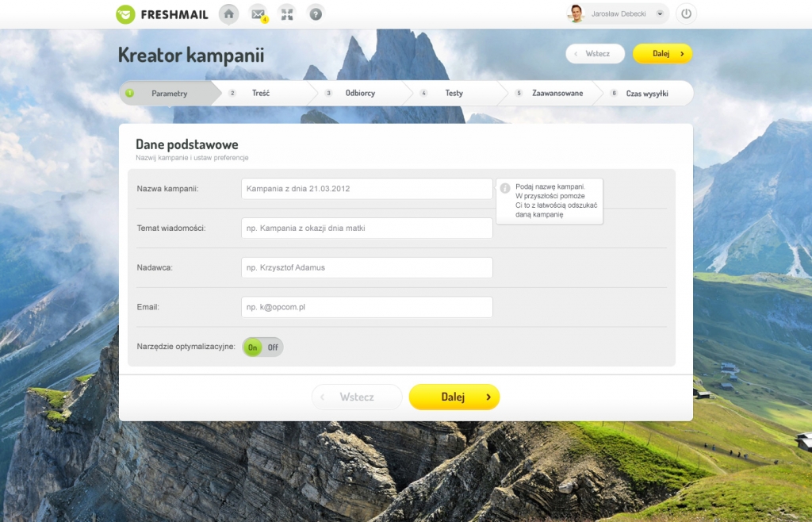Toggle the Narzędzie optymalizacyjne switch
The width and height of the screenshot is (812, 522).
(x=262, y=347)
